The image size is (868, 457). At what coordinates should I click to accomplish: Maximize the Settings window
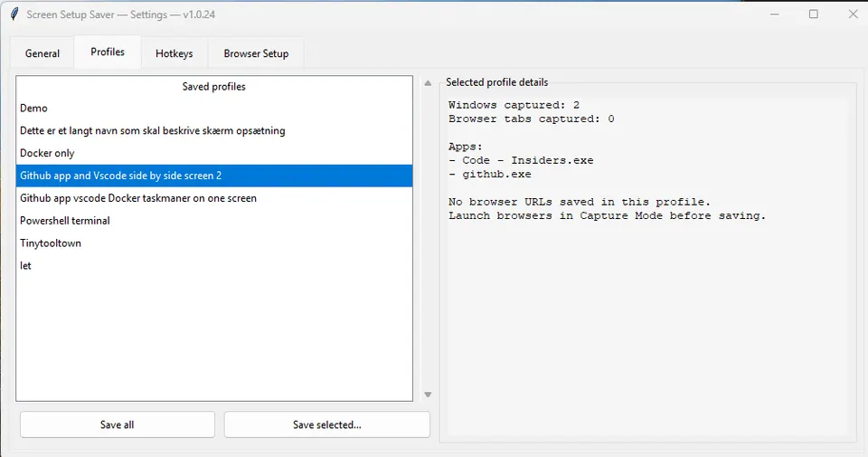coord(813,14)
